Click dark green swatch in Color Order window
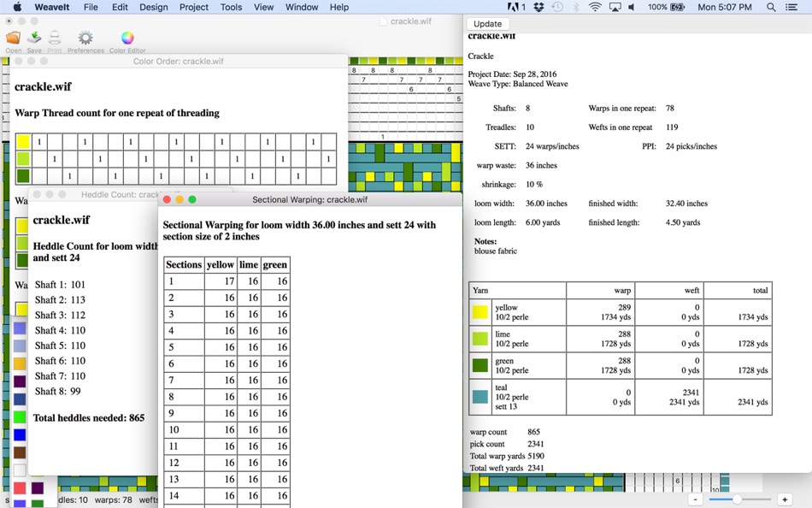 23,175
